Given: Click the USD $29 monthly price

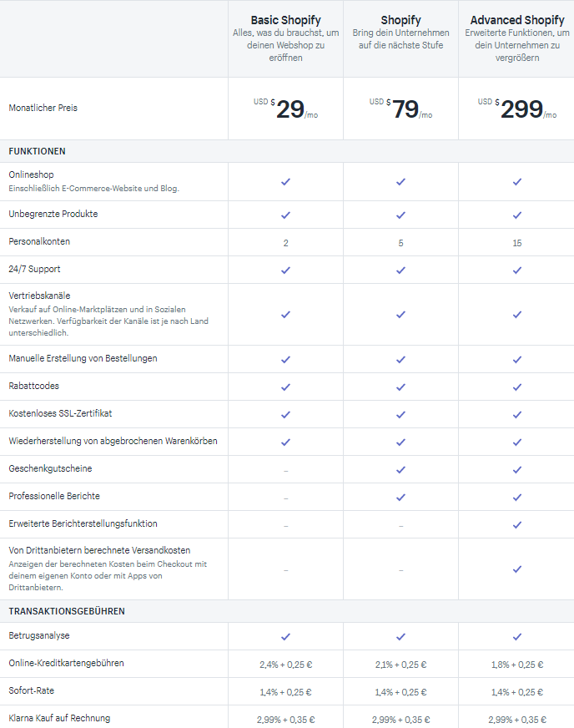Looking at the screenshot, I should (286, 109).
